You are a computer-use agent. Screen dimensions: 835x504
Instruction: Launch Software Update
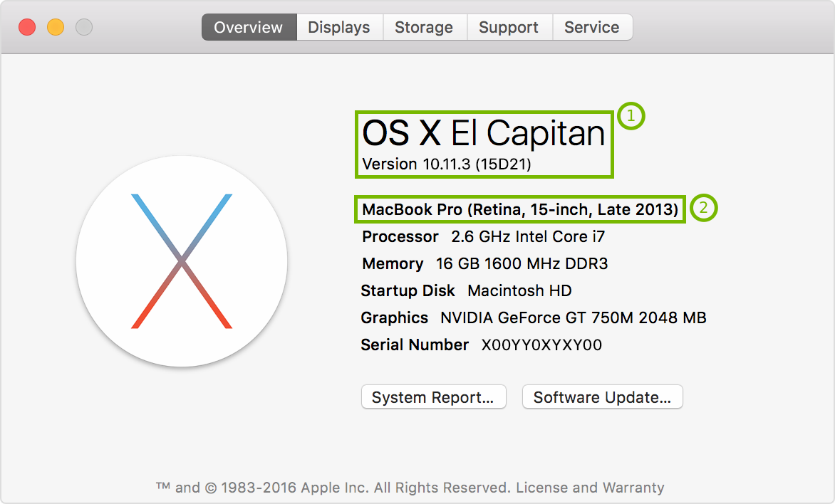click(x=602, y=397)
